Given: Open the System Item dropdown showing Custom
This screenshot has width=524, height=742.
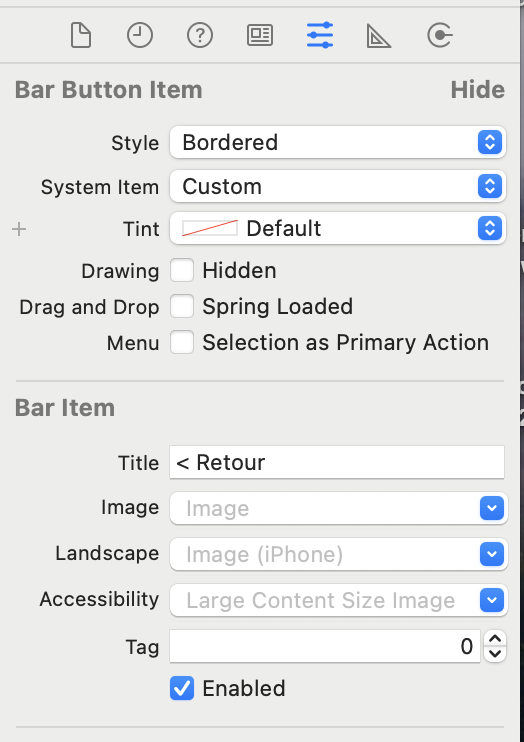Looking at the screenshot, I should (338, 186).
